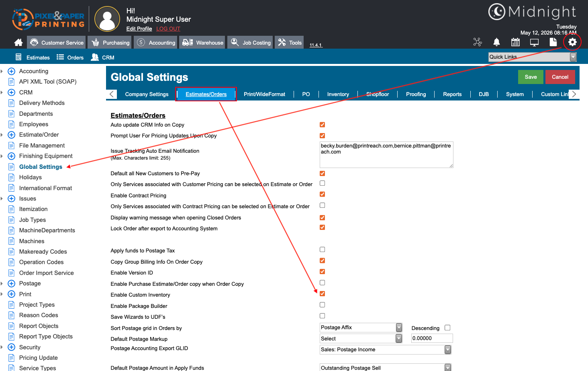Switch to Company Settings tab
This screenshot has width=588, height=371.
click(x=147, y=94)
